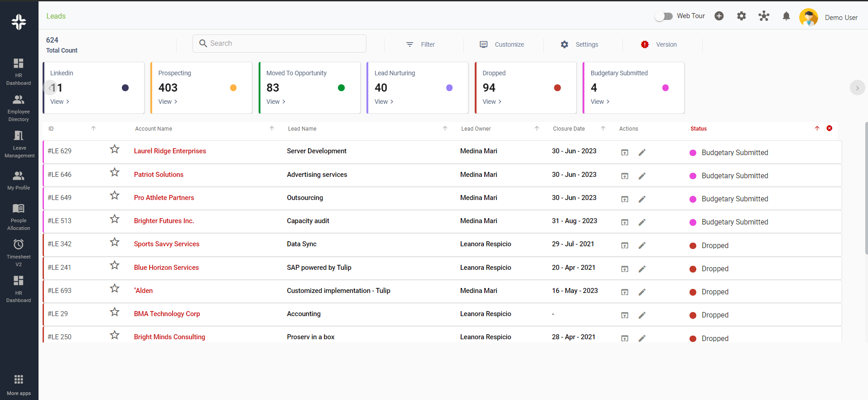Viewport: 868px width, 400px height.
Task: Open Leave Management in the sidebar
Action: pos(19,144)
